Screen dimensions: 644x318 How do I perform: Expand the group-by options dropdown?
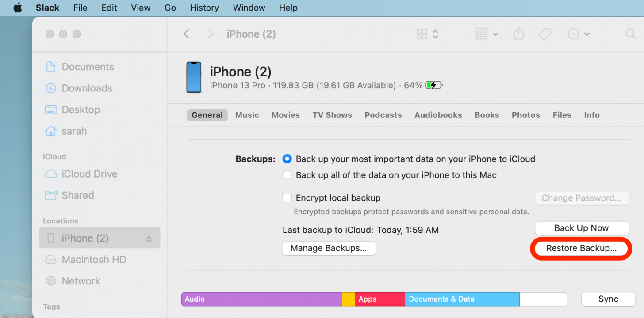[x=487, y=34]
